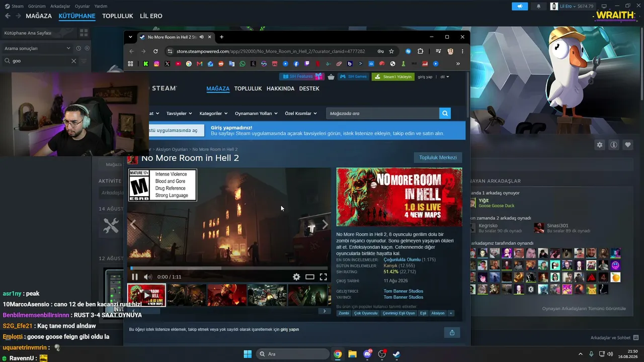This screenshot has height=362, width=644.
Task: Open the browser tab search dropdown
Action: [x=130, y=37]
